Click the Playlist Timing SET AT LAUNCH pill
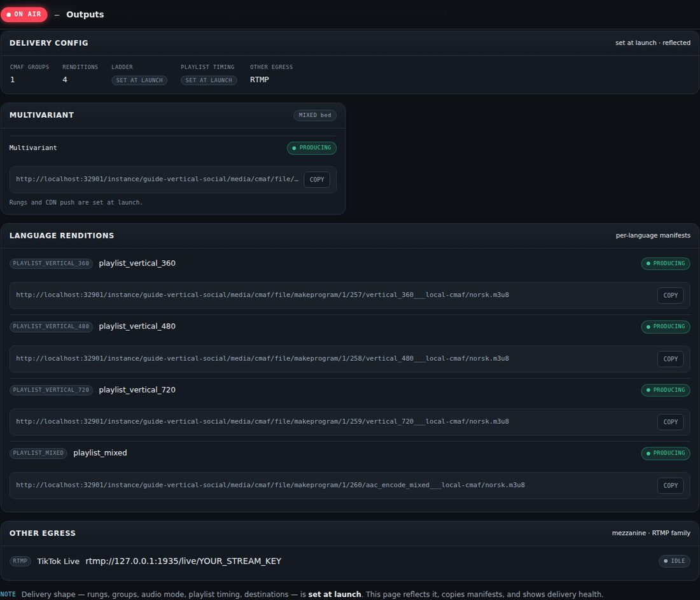The height and width of the screenshot is (600, 700). (209, 80)
